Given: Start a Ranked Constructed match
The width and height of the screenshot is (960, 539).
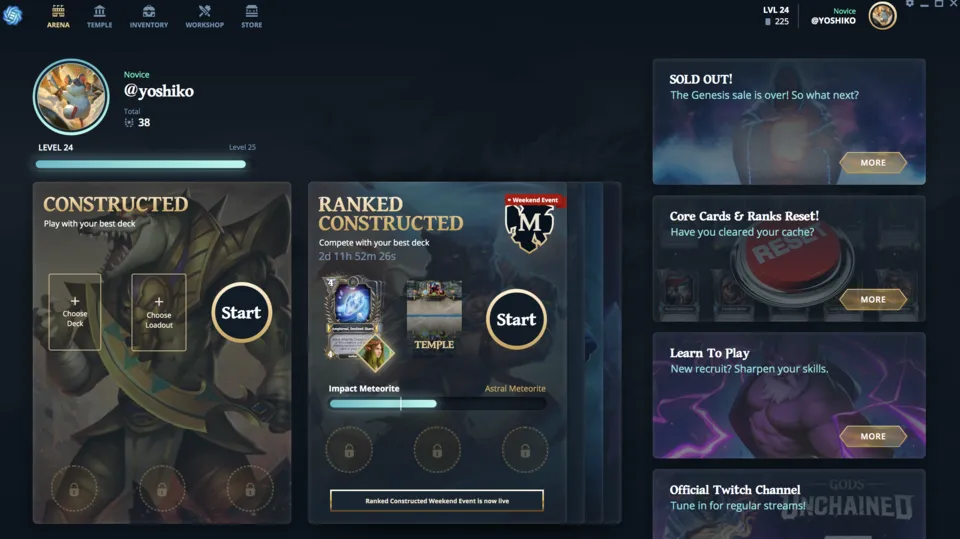Looking at the screenshot, I should pos(516,319).
